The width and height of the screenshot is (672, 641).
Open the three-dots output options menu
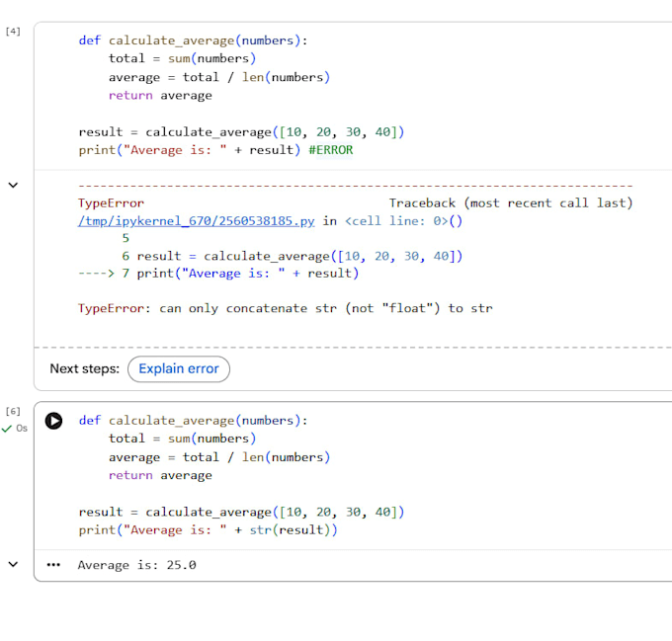tap(53, 565)
